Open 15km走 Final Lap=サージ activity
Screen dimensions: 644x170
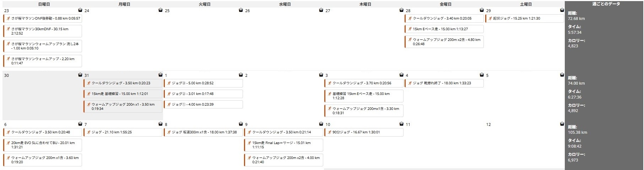283,145
